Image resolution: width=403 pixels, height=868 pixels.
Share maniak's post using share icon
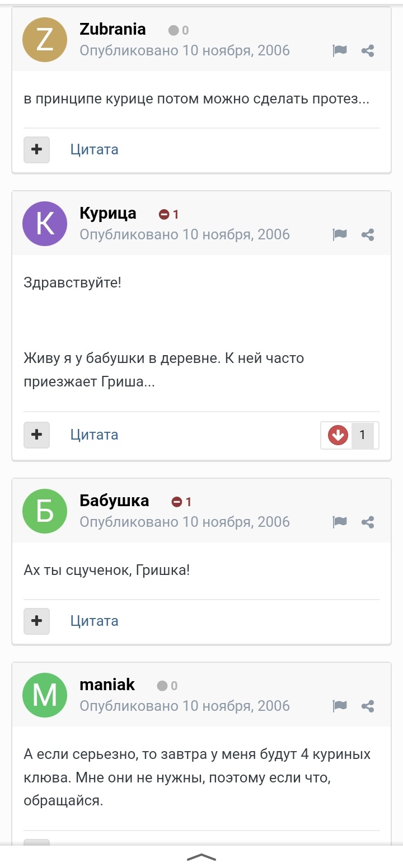368,706
